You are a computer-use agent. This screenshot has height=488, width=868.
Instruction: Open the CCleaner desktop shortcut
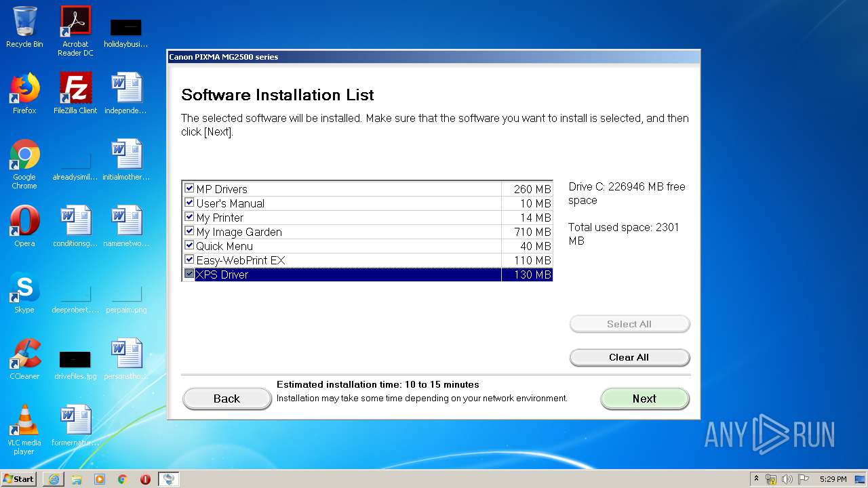point(24,359)
